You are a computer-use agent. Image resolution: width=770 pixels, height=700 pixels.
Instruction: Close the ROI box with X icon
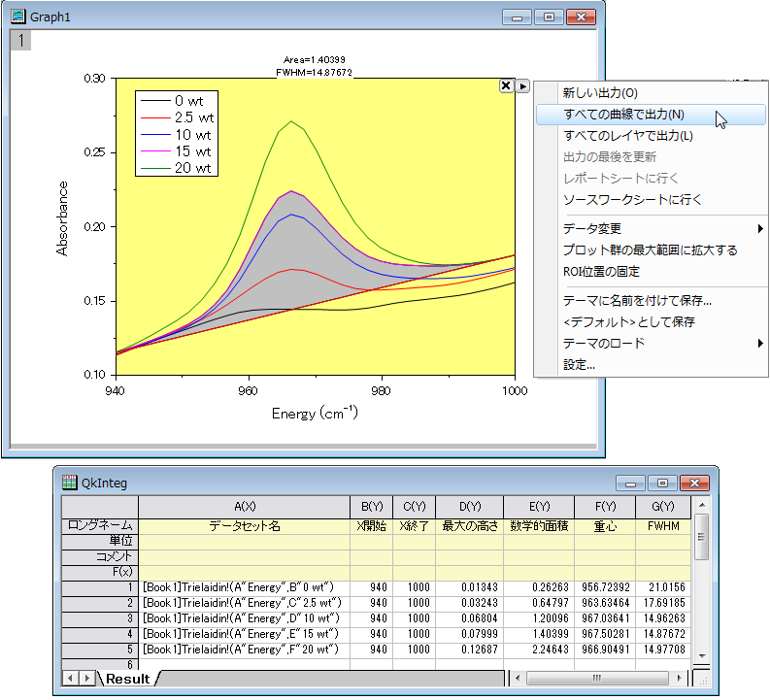[506, 85]
